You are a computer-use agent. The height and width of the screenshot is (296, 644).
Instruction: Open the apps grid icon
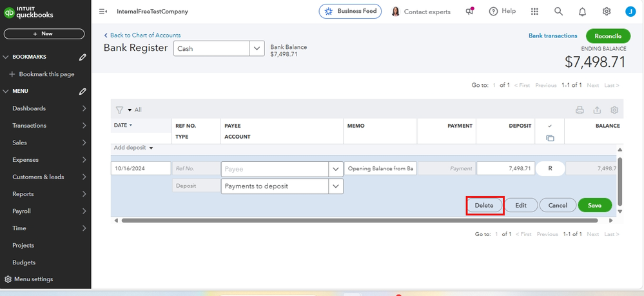[x=534, y=12]
